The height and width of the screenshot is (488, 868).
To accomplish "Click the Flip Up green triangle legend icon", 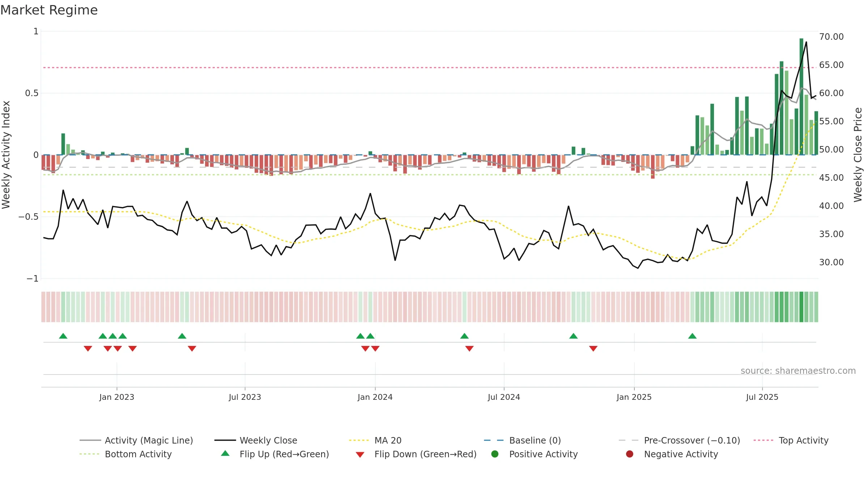I will click(225, 453).
